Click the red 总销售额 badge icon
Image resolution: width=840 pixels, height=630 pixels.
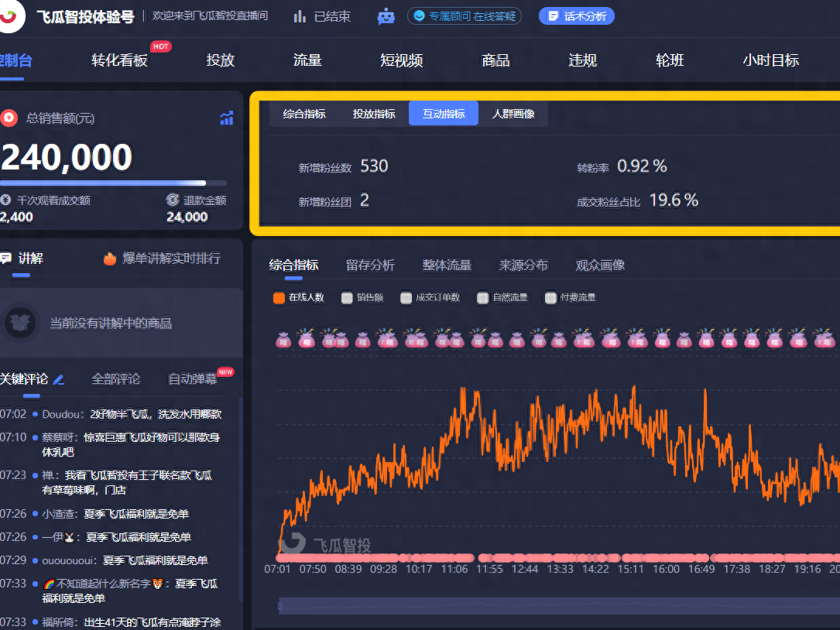9,118
